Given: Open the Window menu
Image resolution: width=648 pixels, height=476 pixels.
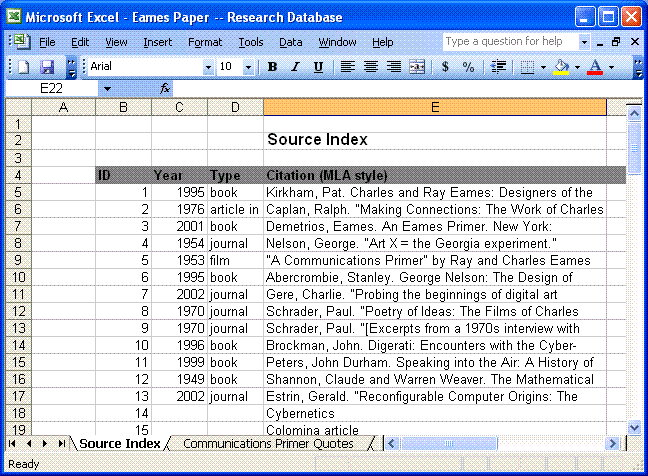Looking at the screenshot, I should tap(337, 42).
